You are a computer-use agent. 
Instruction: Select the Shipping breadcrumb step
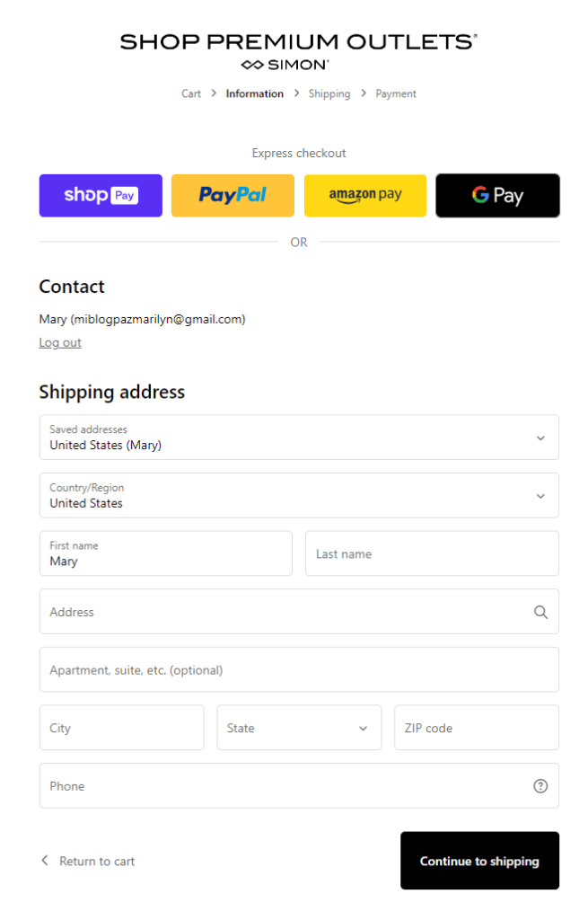pos(329,93)
